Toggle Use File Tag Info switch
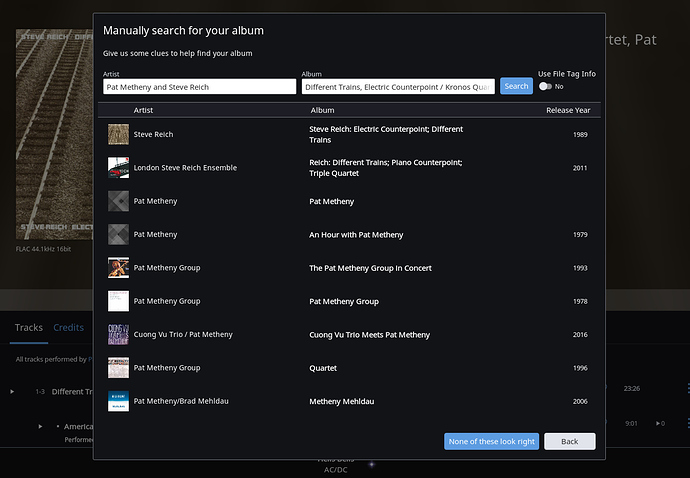The image size is (690, 478). (x=545, y=86)
